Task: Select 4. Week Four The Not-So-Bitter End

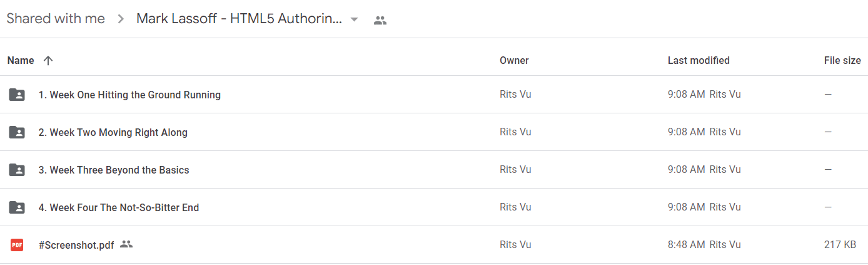Action: (x=119, y=207)
